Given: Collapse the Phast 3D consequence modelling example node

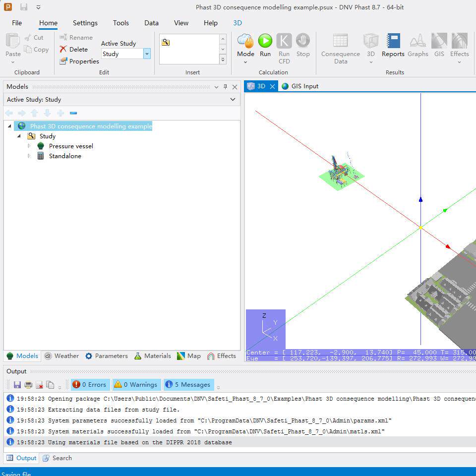Looking at the screenshot, I should pyautogui.click(x=9, y=126).
